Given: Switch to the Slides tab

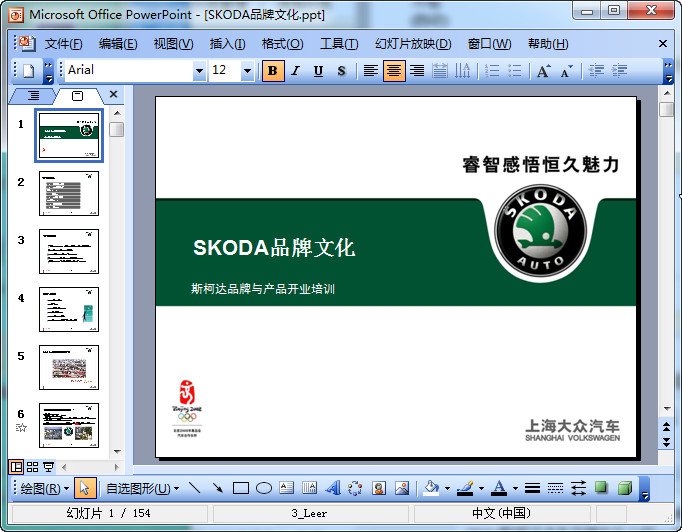Looking at the screenshot, I should pyautogui.click(x=77, y=96).
